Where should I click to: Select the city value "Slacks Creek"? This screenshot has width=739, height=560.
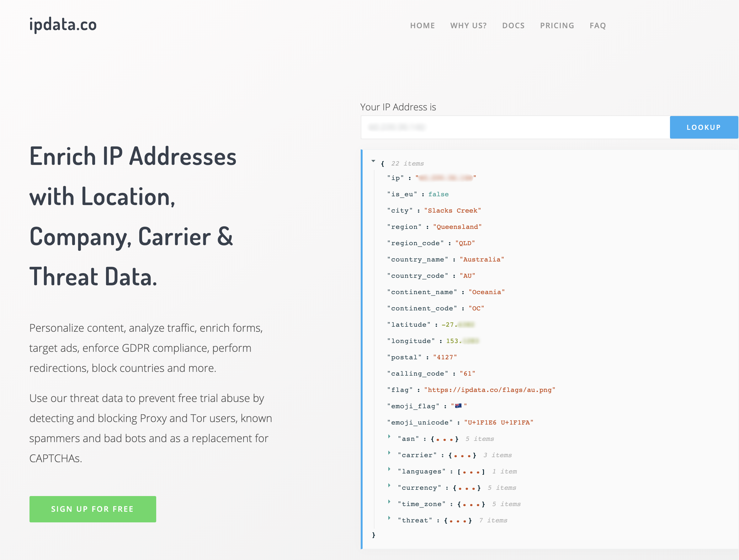tap(452, 210)
